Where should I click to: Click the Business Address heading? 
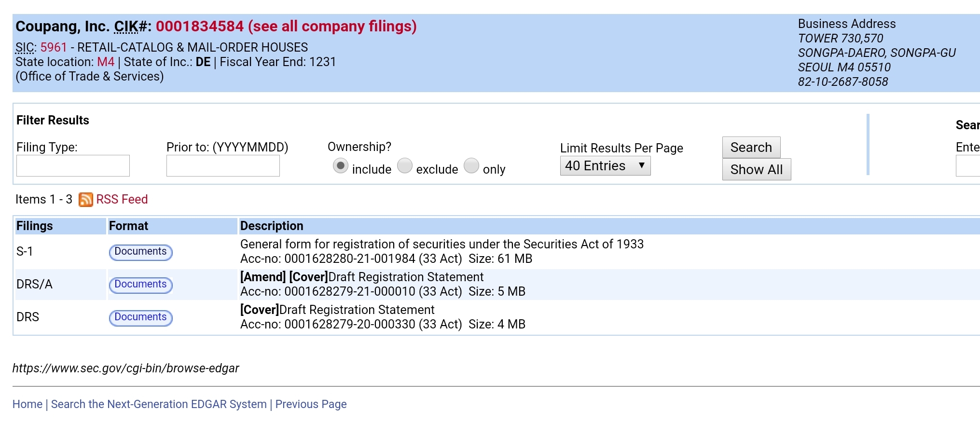pos(847,24)
